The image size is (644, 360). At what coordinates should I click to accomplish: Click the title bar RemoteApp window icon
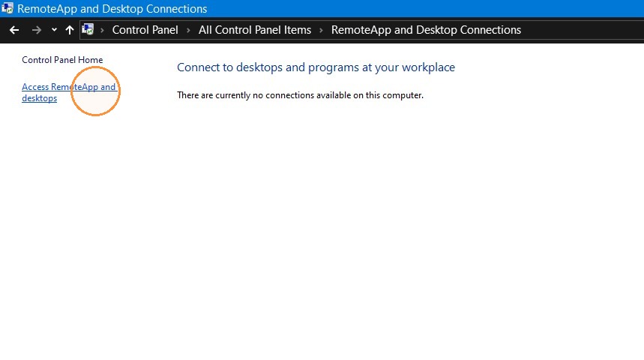point(7,7)
